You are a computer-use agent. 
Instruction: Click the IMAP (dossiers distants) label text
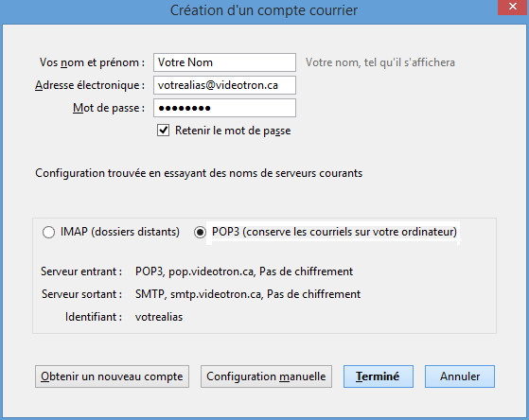click(x=120, y=232)
